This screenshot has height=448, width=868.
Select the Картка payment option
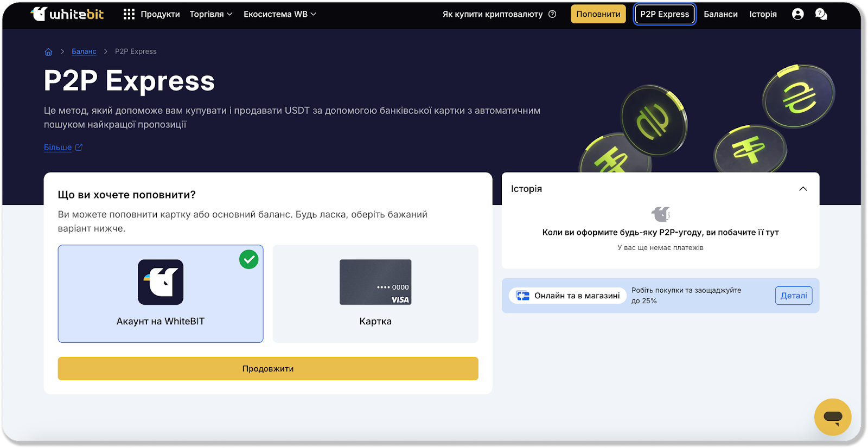(x=375, y=293)
